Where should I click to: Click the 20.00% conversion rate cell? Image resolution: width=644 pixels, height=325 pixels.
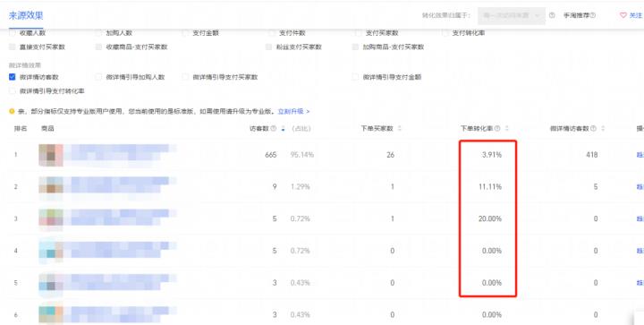tap(490, 218)
